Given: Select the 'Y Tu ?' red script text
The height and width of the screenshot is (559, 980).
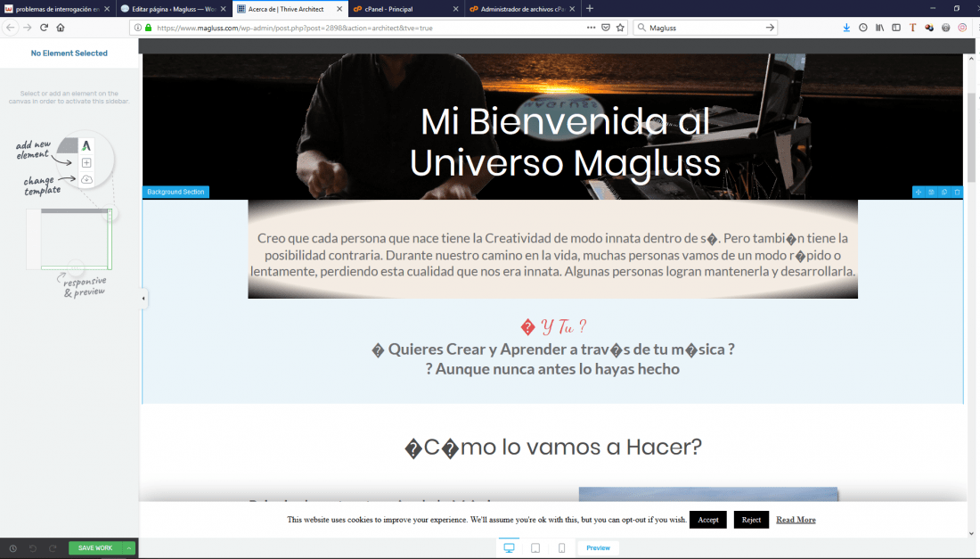Looking at the screenshot, I should point(553,326).
